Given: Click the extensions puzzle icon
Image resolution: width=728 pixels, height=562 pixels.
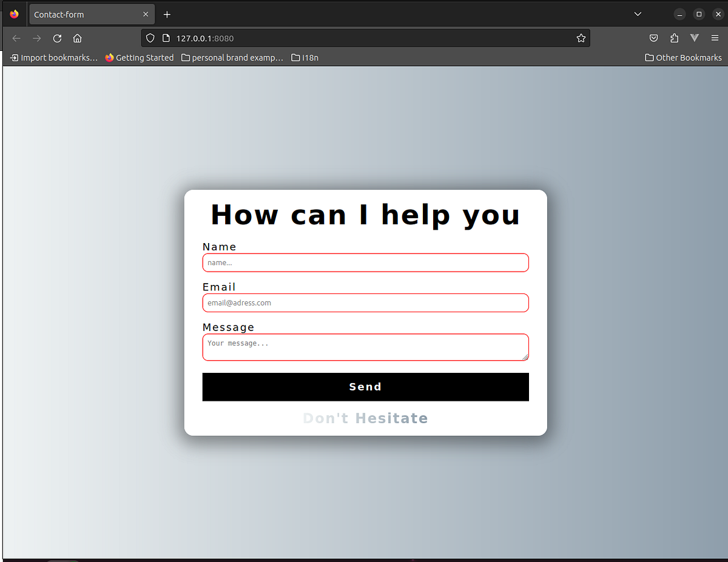Looking at the screenshot, I should click(674, 38).
